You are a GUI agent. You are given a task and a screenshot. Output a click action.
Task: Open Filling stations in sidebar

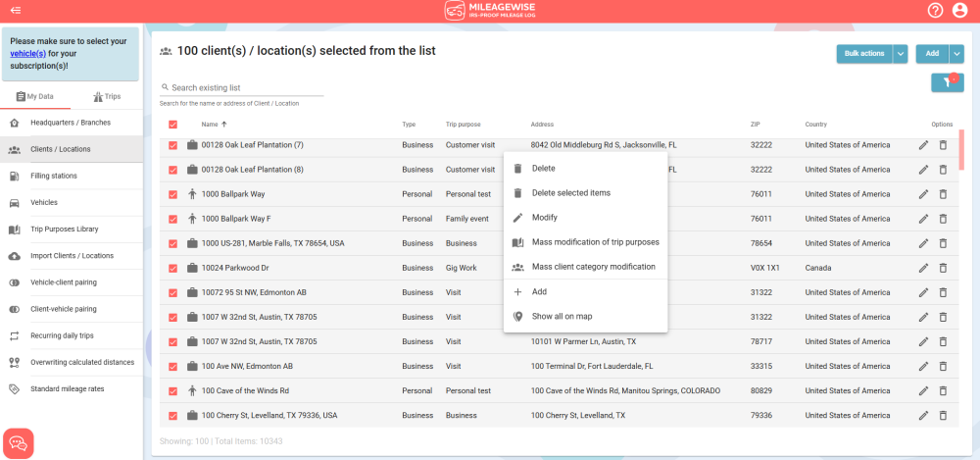(x=72, y=176)
